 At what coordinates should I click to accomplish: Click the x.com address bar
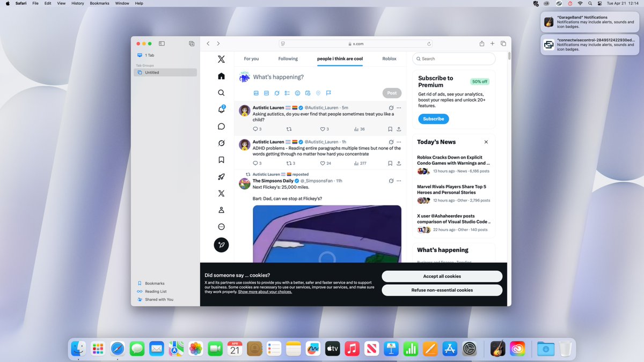[356, 43]
